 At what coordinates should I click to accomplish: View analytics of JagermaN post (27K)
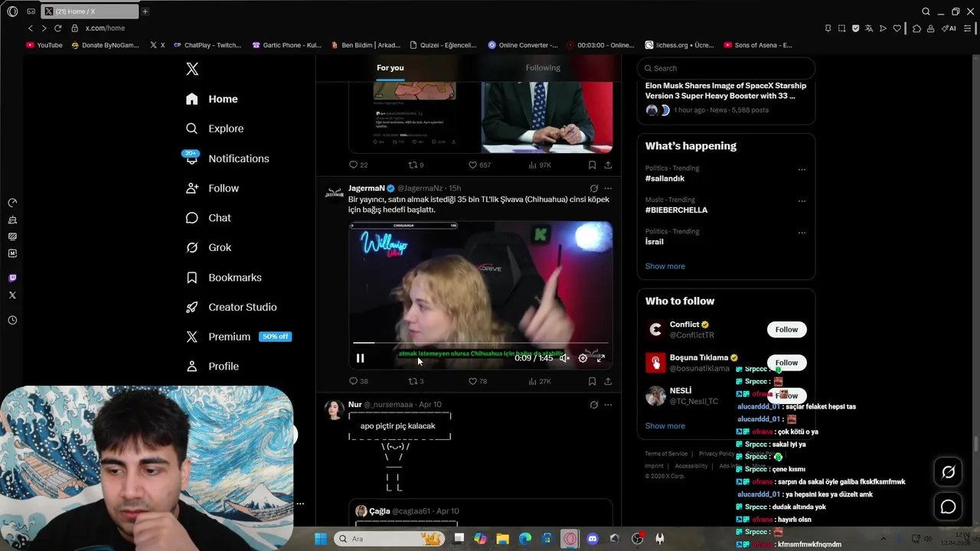pos(539,381)
